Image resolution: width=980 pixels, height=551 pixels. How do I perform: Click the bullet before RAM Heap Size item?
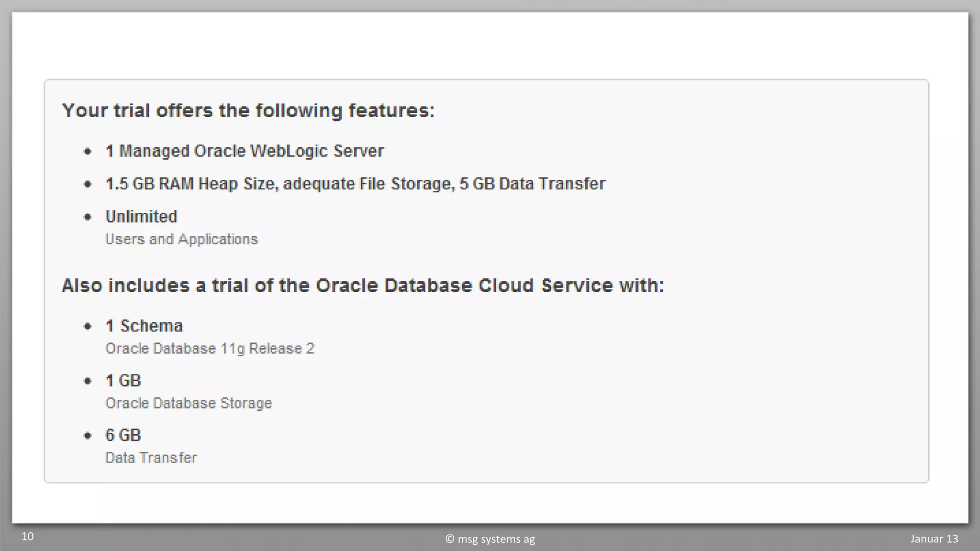point(88,184)
